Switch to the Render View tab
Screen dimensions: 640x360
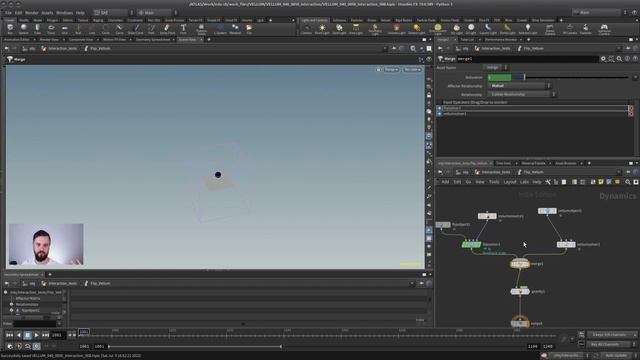49,40
